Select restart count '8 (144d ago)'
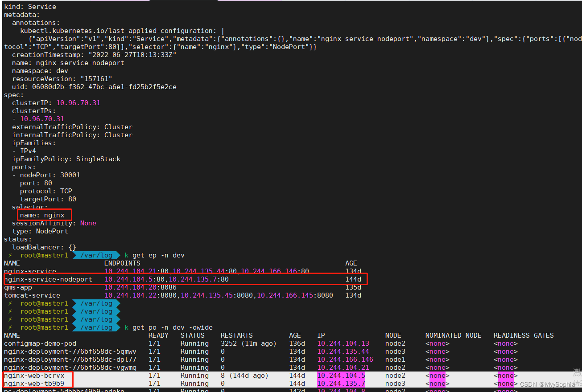This screenshot has width=582, height=392. (245, 376)
